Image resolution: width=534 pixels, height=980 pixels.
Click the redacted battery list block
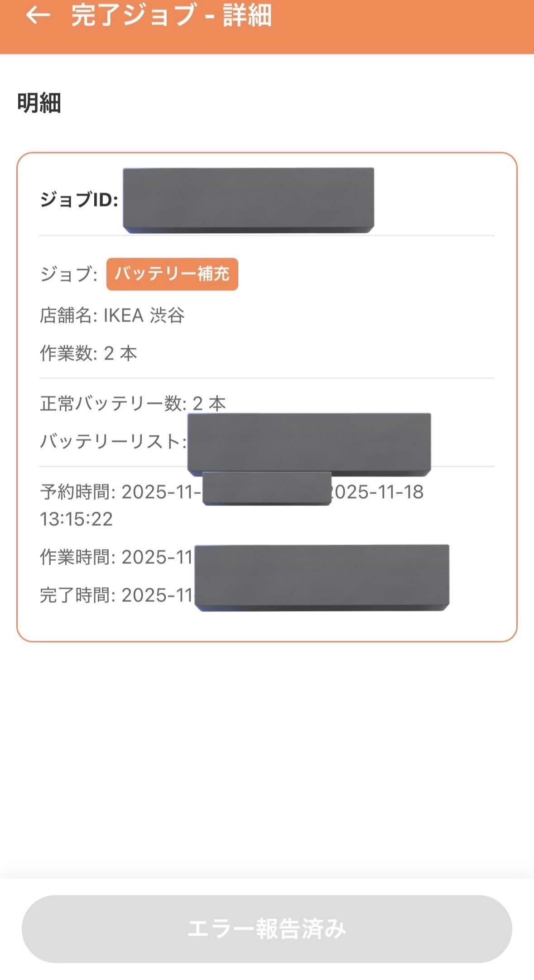(309, 444)
